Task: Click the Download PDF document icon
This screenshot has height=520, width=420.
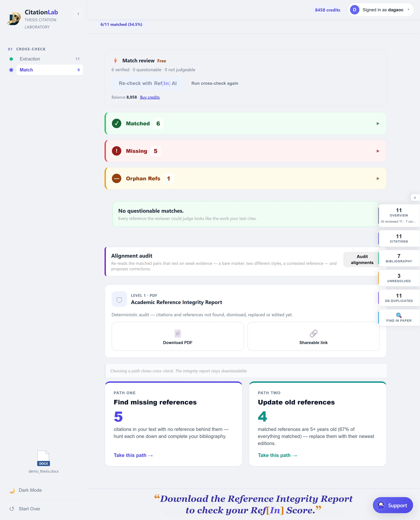Action: (178, 334)
